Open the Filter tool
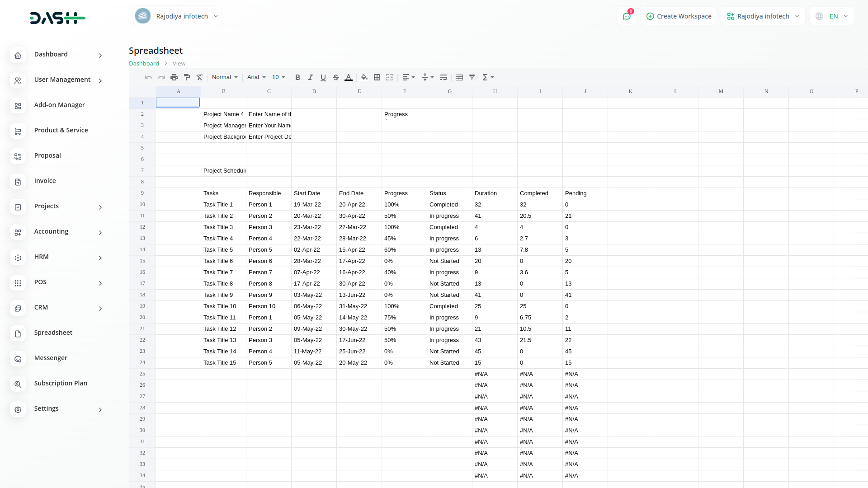Image resolution: width=868 pixels, height=488 pixels. coord(472,77)
